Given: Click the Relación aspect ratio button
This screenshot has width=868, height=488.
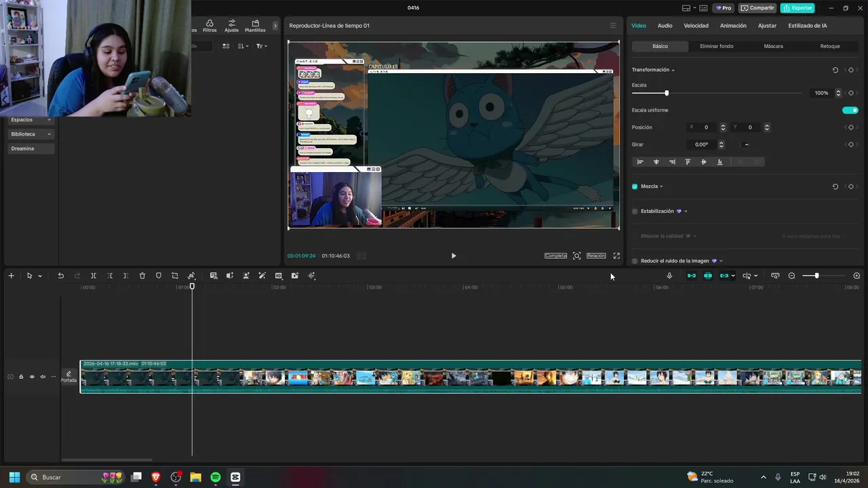Looking at the screenshot, I should tap(596, 256).
